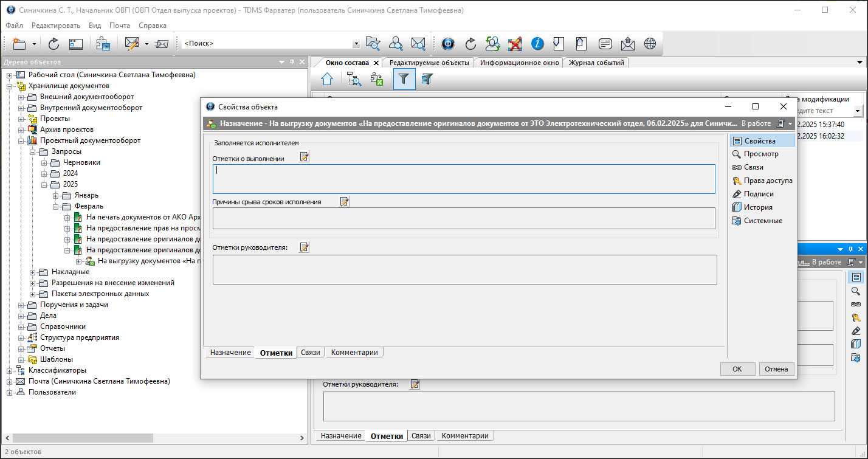868x459 pixels.
Task: Click Отмена in the Свойства объекта dialog
Action: pyautogui.click(x=776, y=369)
